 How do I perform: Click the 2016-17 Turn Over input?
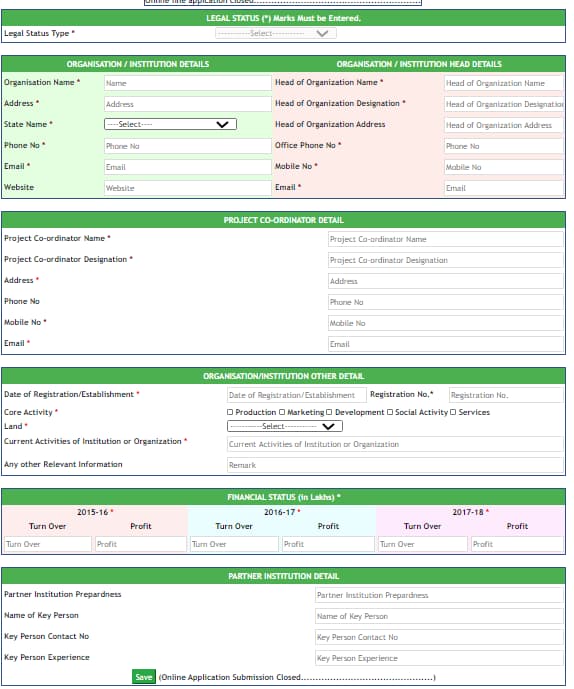tap(235, 544)
